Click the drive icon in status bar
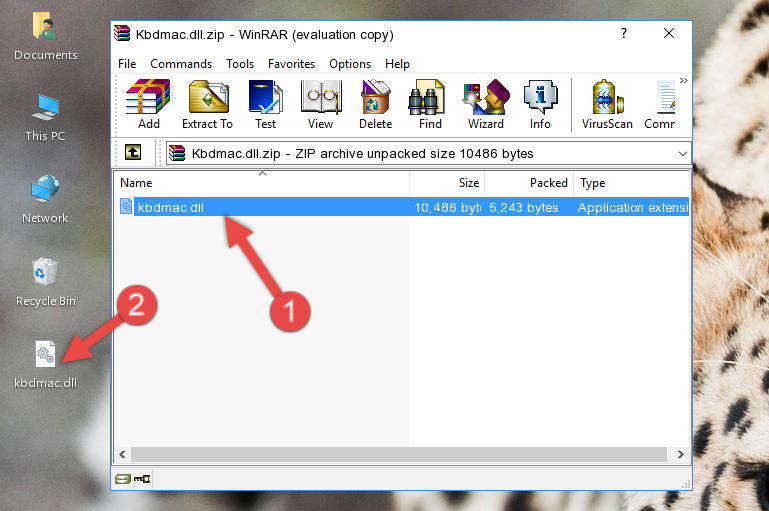 (x=123, y=479)
